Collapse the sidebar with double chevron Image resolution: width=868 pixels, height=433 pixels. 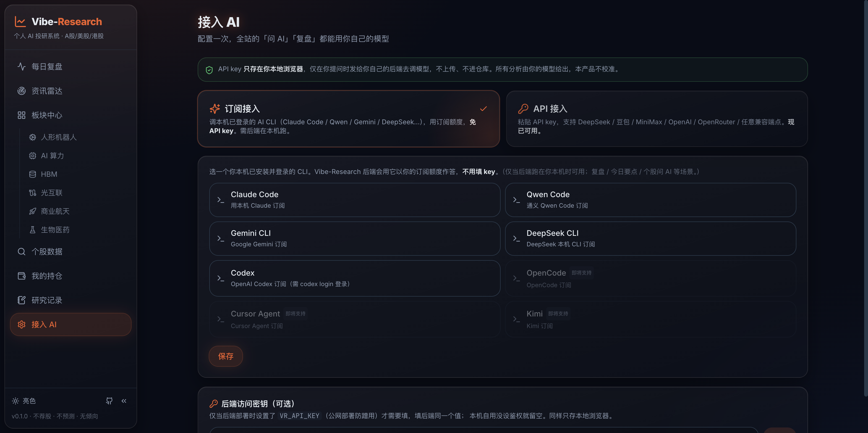click(124, 401)
